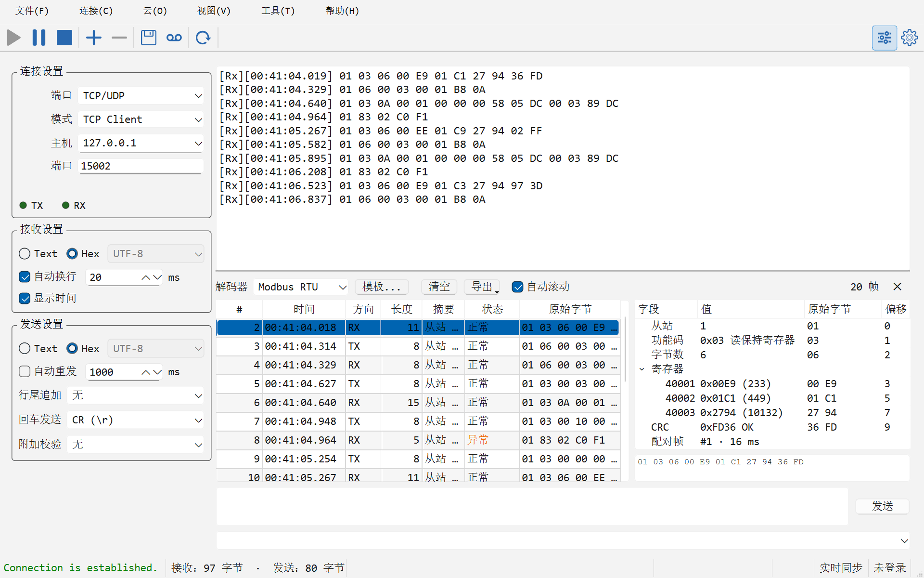This screenshot has width=924, height=578.
Task: Toggle the 自动换行 checkbox
Action: coord(48,276)
